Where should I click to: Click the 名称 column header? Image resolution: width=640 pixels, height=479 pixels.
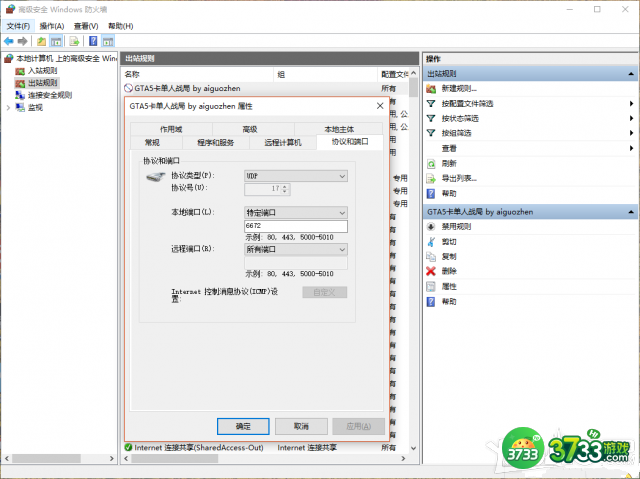198,74
